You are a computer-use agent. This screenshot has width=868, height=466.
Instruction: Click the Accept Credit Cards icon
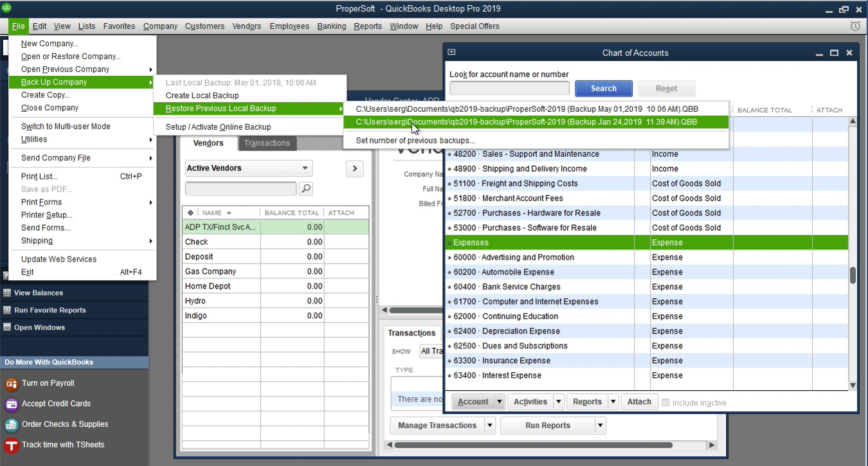pyautogui.click(x=11, y=404)
